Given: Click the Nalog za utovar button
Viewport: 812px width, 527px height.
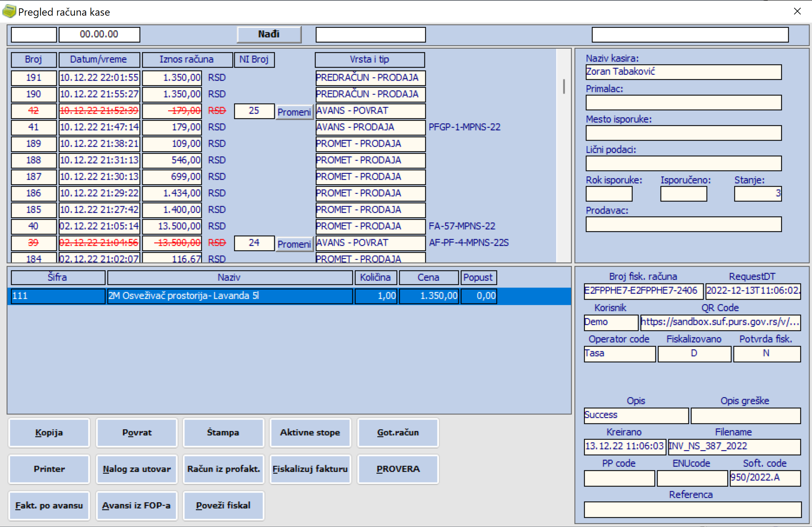Looking at the screenshot, I should point(137,469).
